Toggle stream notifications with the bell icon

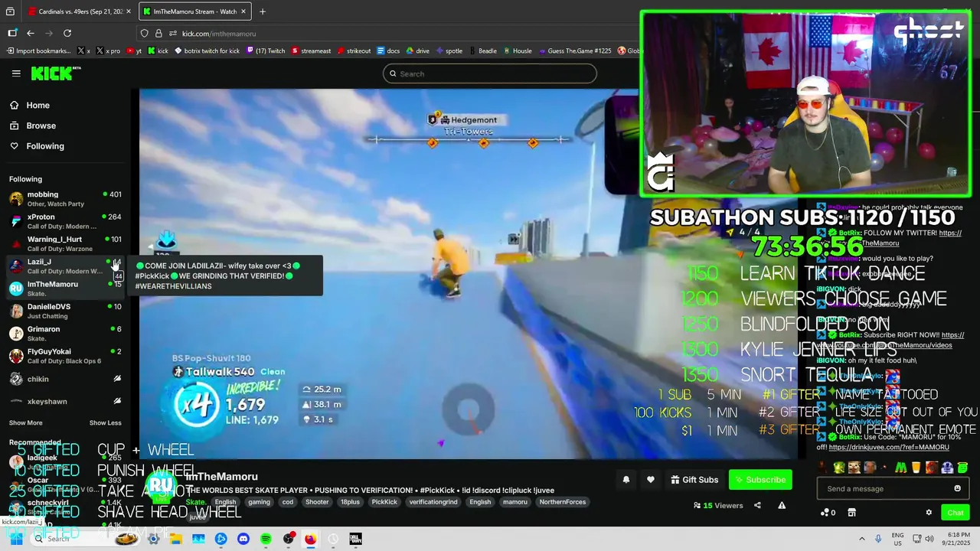[x=626, y=480]
